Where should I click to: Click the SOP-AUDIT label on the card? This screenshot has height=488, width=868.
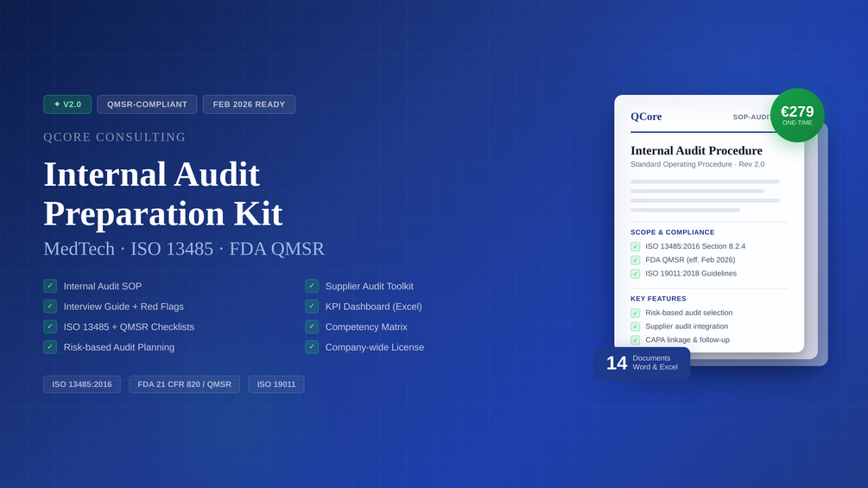(x=751, y=117)
